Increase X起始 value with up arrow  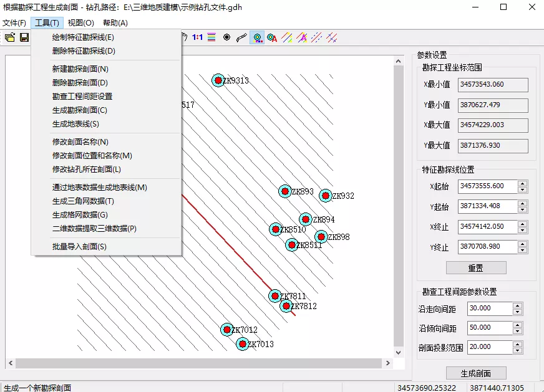523,183
